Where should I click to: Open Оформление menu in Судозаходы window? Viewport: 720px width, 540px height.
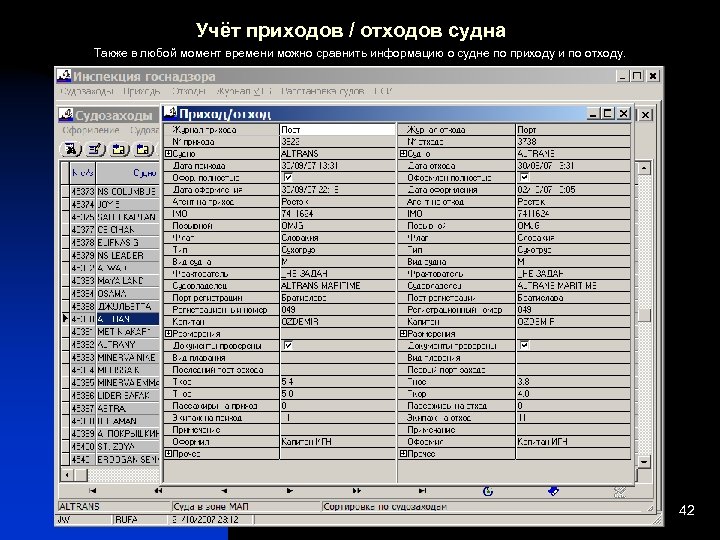coord(91,130)
